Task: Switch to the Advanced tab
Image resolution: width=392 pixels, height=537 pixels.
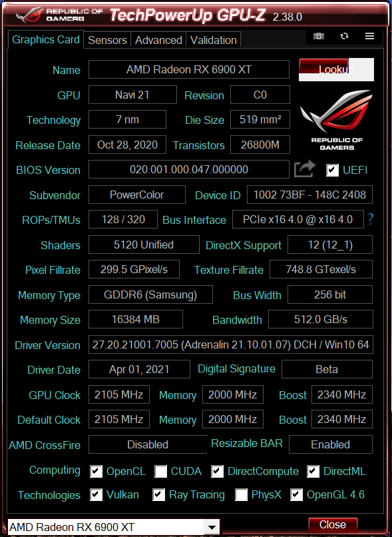Action: click(158, 40)
